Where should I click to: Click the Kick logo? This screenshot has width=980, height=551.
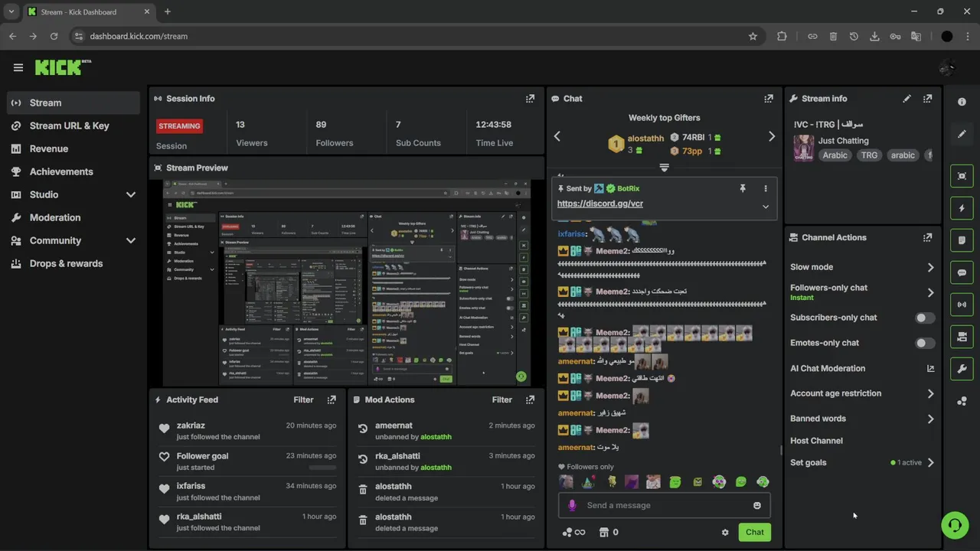coord(63,67)
